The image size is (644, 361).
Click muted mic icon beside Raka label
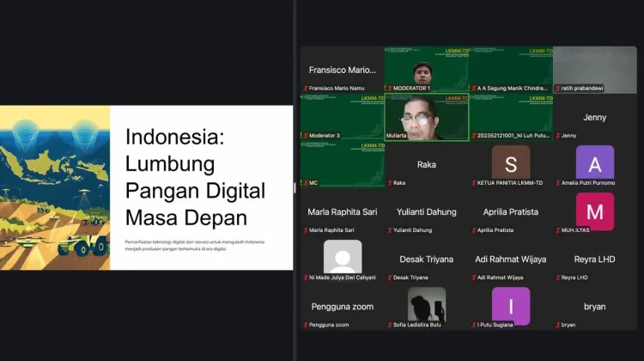coord(390,183)
